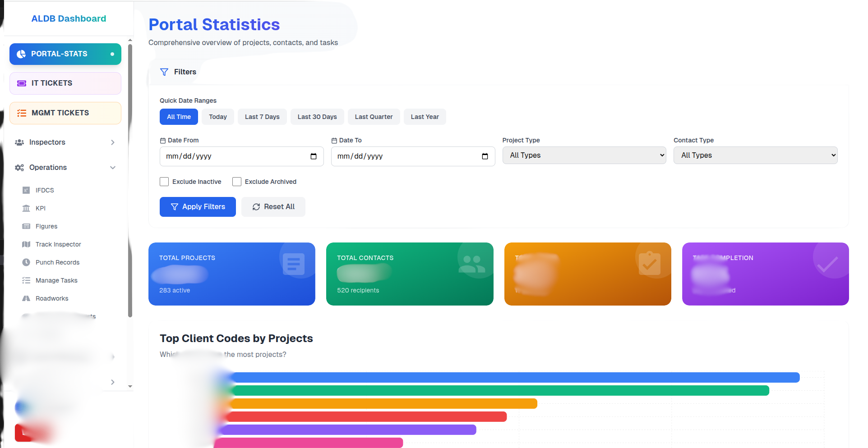This screenshot has width=868, height=448.
Task: Click the Reset All button
Action: [x=273, y=206]
